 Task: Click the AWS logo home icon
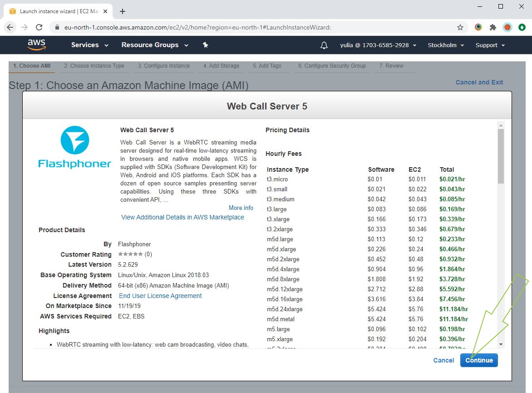click(x=36, y=45)
